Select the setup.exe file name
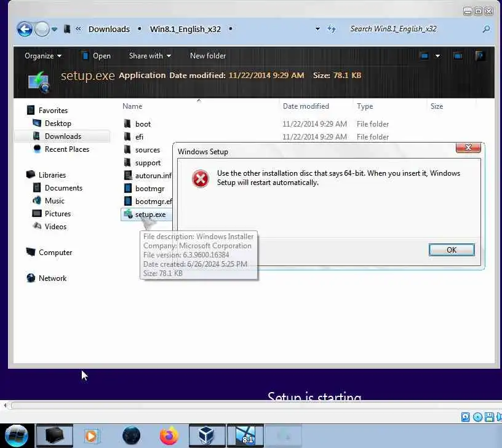502x448 pixels. pos(151,214)
